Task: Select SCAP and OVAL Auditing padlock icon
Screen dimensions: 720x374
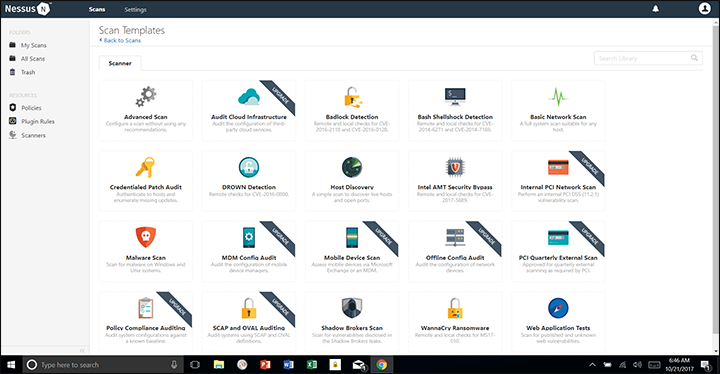Action: [x=249, y=308]
